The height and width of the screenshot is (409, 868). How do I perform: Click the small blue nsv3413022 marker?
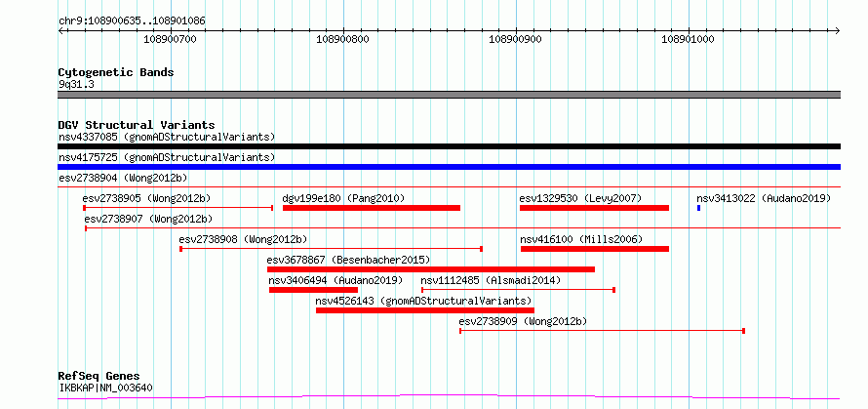click(698, 208)
